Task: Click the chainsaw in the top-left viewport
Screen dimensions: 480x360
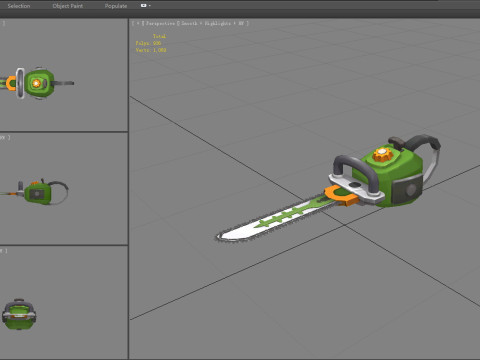Action: point(37,83)
